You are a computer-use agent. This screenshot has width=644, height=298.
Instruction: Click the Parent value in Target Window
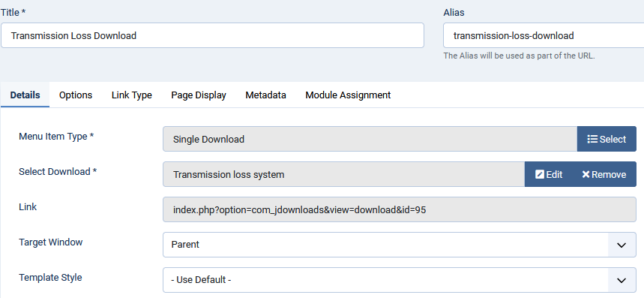185,245
